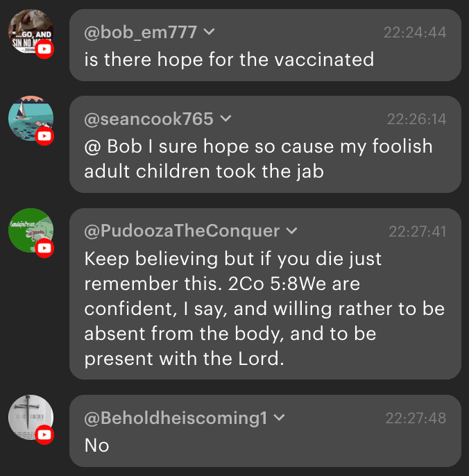The width and height of the screenshot is (469, 476).
Task: Select the @Beholdheiscoming1 username
Action: click(176, 418)
